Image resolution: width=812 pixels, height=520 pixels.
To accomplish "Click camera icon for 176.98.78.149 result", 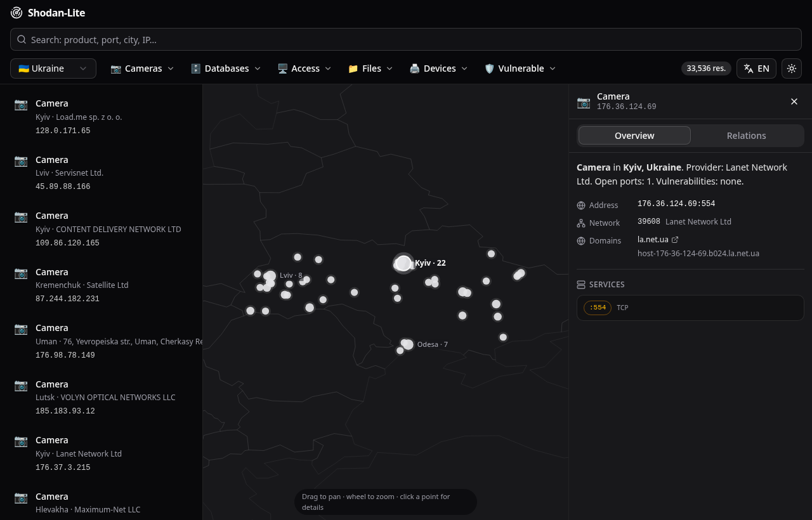I will tap(21, 328).
